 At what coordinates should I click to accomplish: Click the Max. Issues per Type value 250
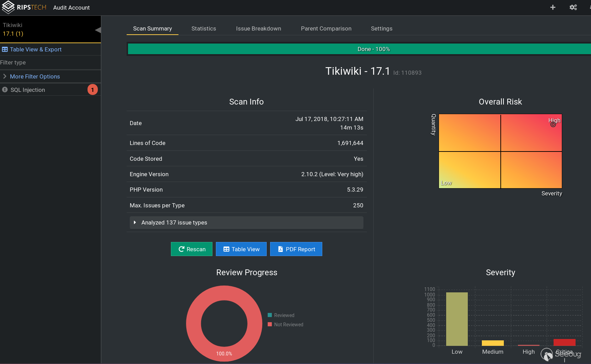point(358,205)
